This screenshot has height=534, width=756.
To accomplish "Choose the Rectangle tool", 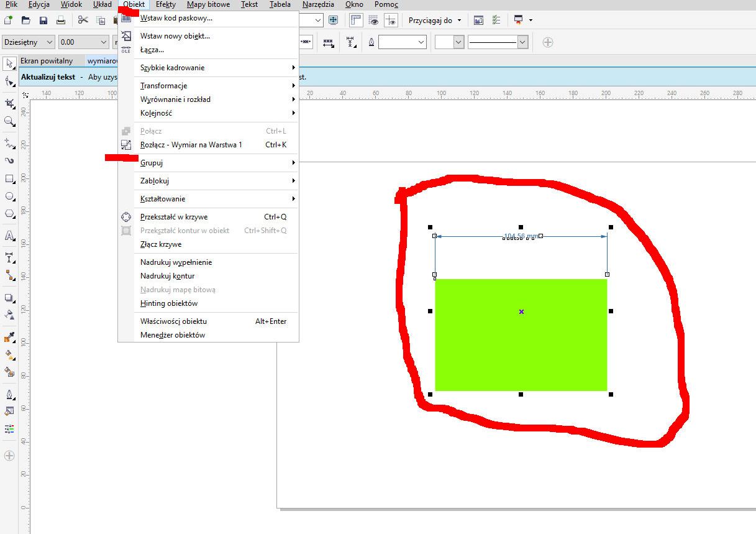I will pos(9,179).
